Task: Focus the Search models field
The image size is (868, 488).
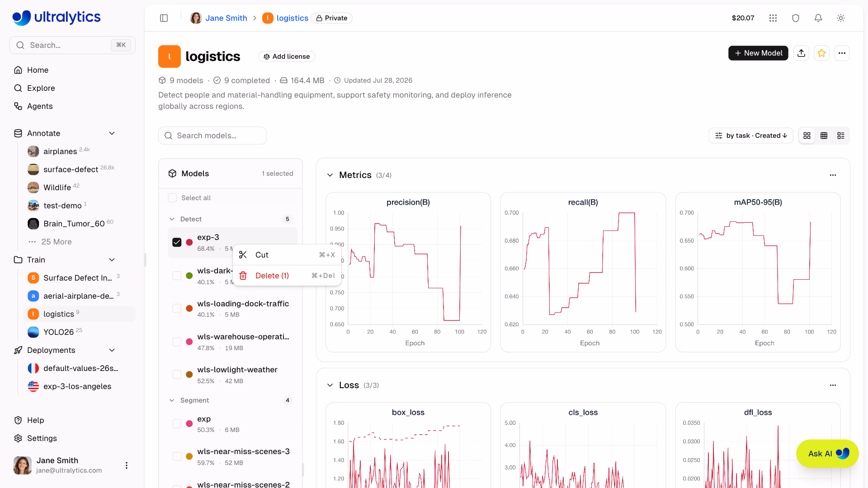Action: click(212, 136)
